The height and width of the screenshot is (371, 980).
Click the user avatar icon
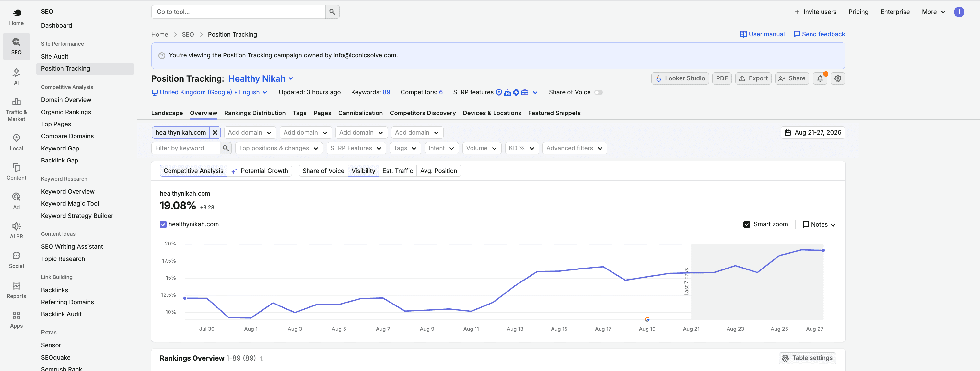(x=959, y=12)
